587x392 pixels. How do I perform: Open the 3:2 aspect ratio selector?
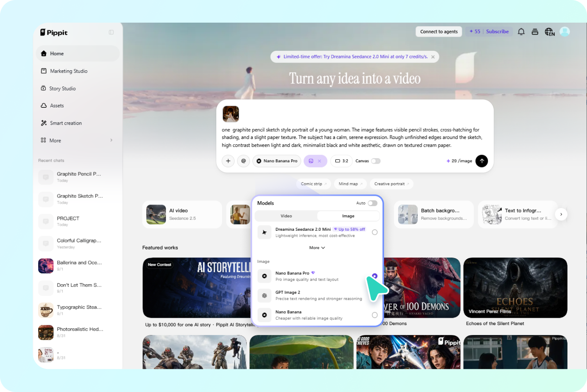342,161
